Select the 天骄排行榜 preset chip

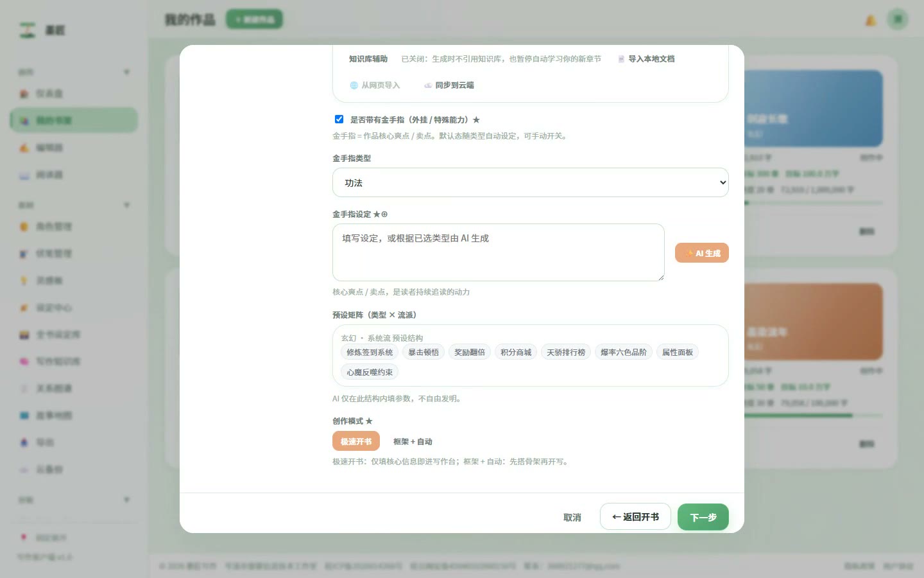[x=566, y=353]
